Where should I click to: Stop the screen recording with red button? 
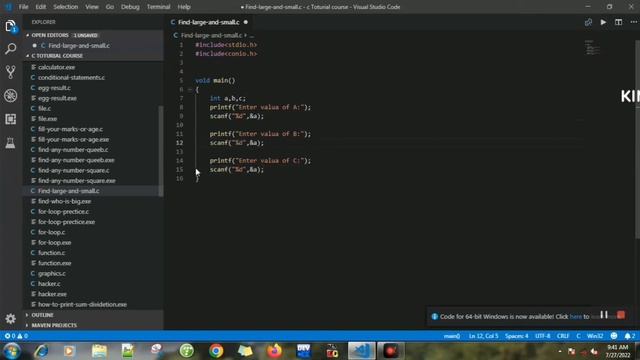click(621, 315)
